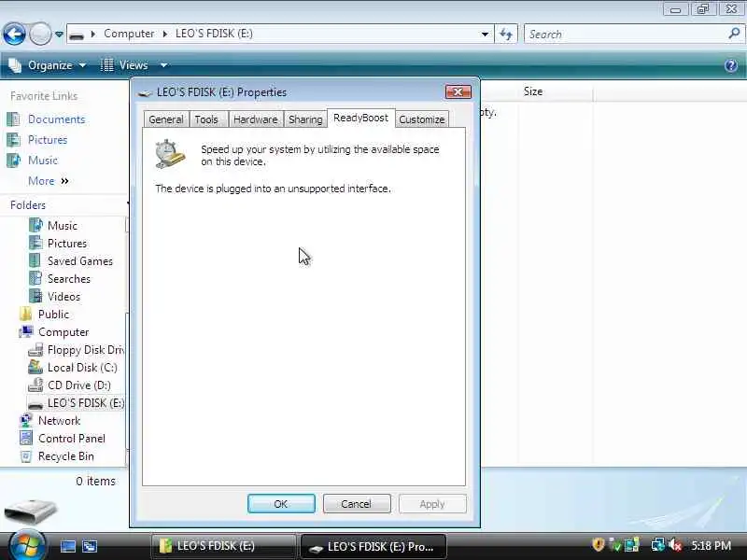Click Computer in the address breadcrumb
The image size is (747, 560).
point(129,34)
